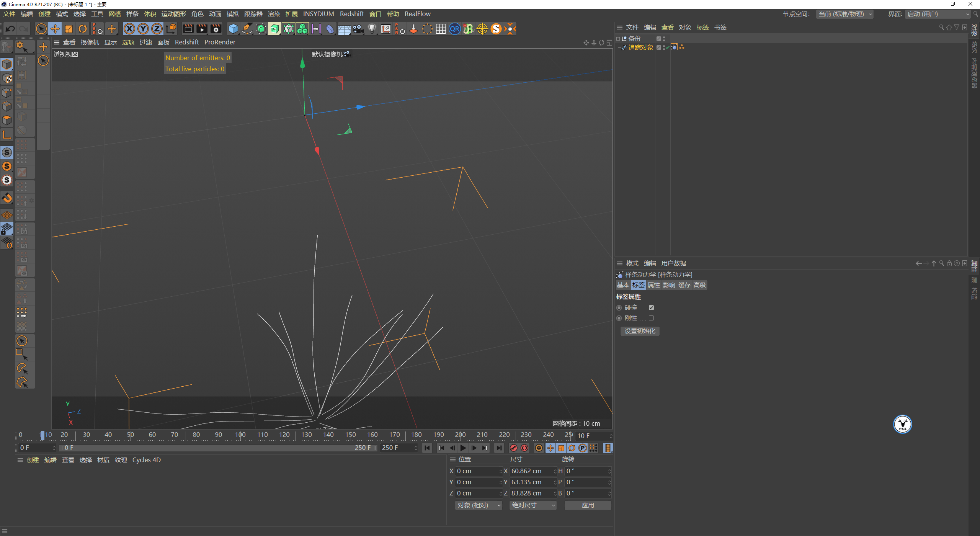Viewport: 980px width, 536px height.
Task: Switch to the 影响 tab in the attributes panel
Action: click(669, 285)
